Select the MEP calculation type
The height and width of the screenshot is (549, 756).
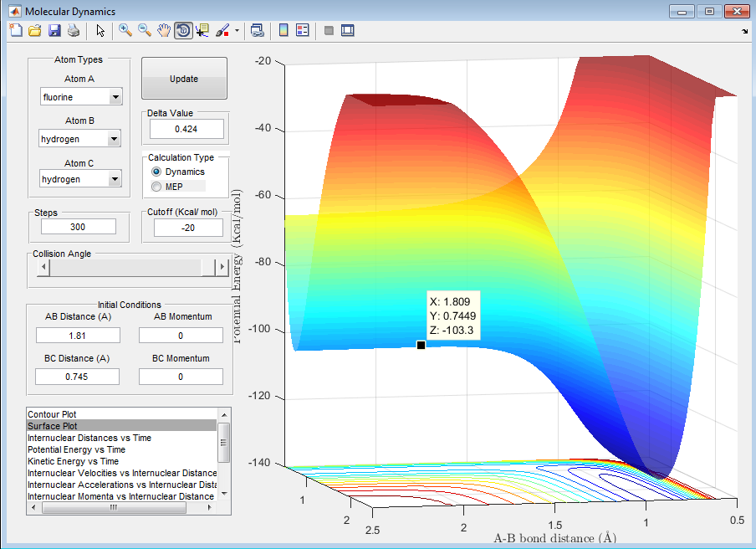156,186
